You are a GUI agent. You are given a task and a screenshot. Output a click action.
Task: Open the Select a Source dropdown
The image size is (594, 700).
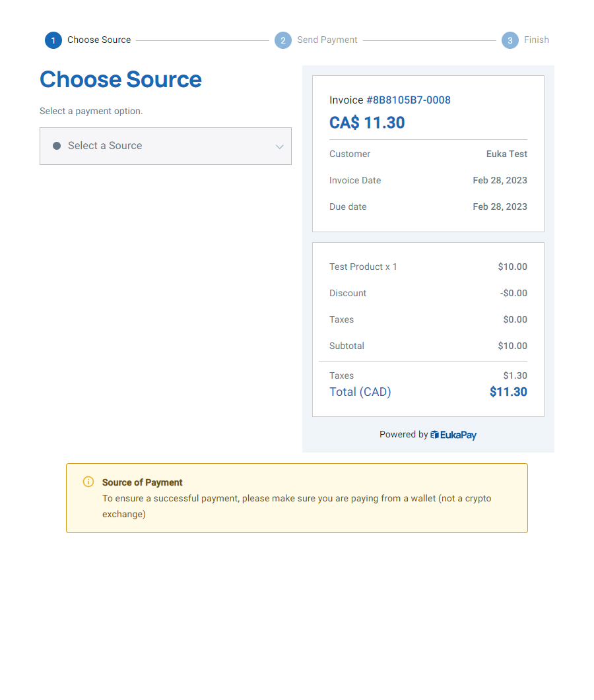coord(166,146)
